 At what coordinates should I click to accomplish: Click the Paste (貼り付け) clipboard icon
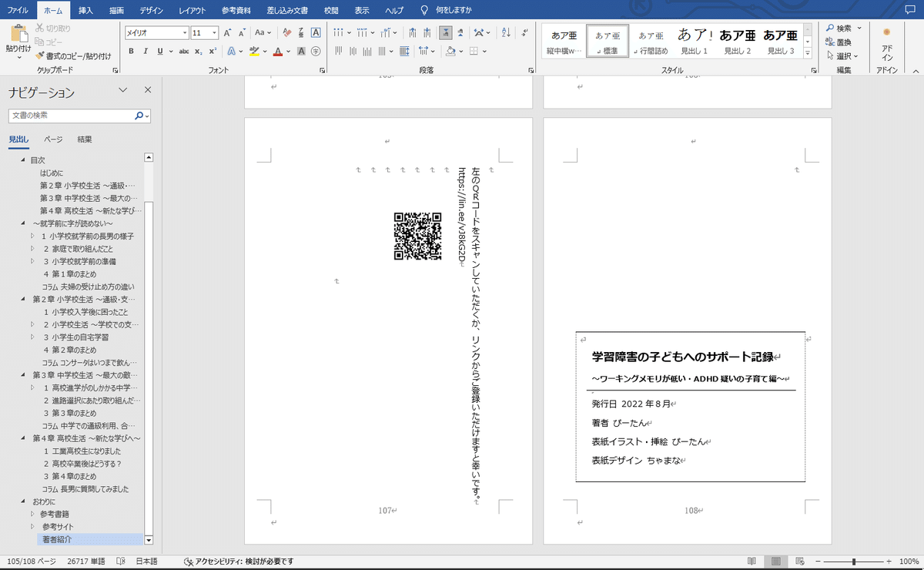pos(19,34)
